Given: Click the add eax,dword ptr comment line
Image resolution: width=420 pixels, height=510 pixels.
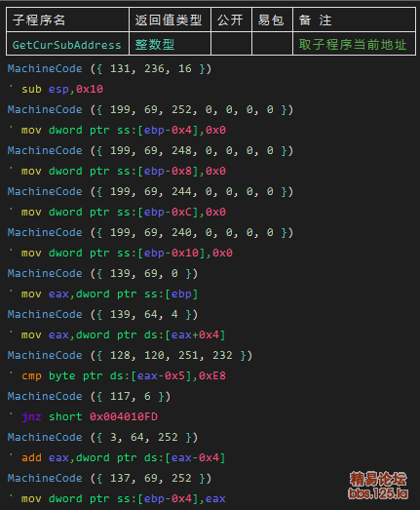Looking at the screenshot, I should pyautogui.click(x=124, y=458).
